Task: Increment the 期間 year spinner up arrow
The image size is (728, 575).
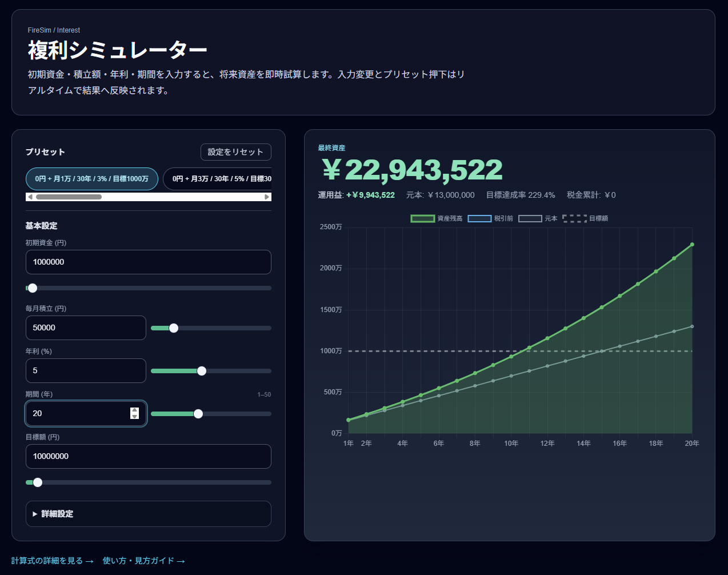Action: point(134,410)
